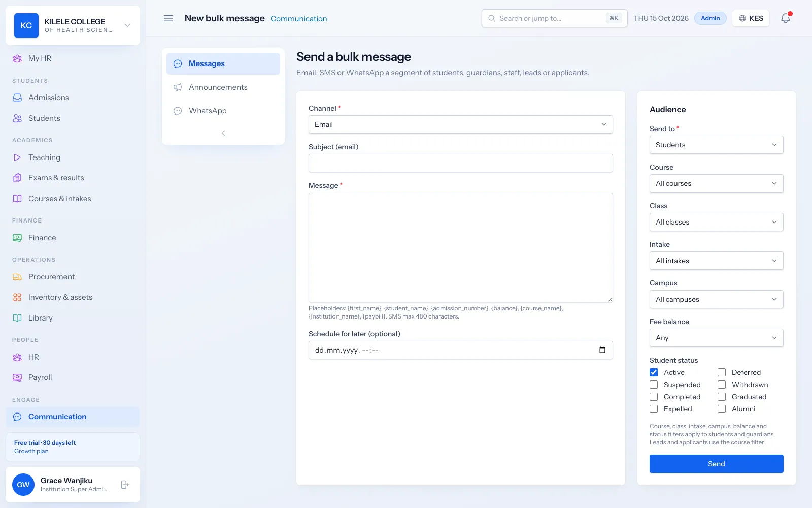The image size is (812, 508).
Task: Follow the Communication breadcrumb link
Action: click(x=299, y=19)
